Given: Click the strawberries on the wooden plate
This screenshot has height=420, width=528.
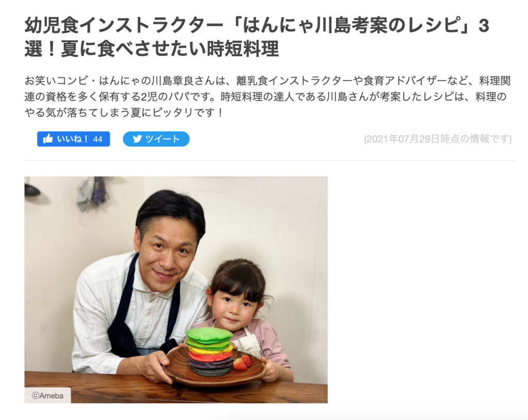Looking at the screenshot, I should pos(242,362).
